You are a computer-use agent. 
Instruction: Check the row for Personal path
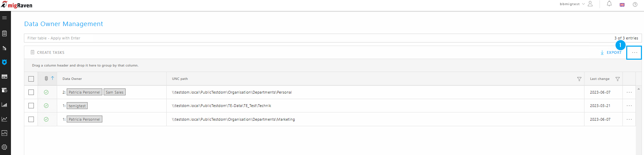coord(31,92)
